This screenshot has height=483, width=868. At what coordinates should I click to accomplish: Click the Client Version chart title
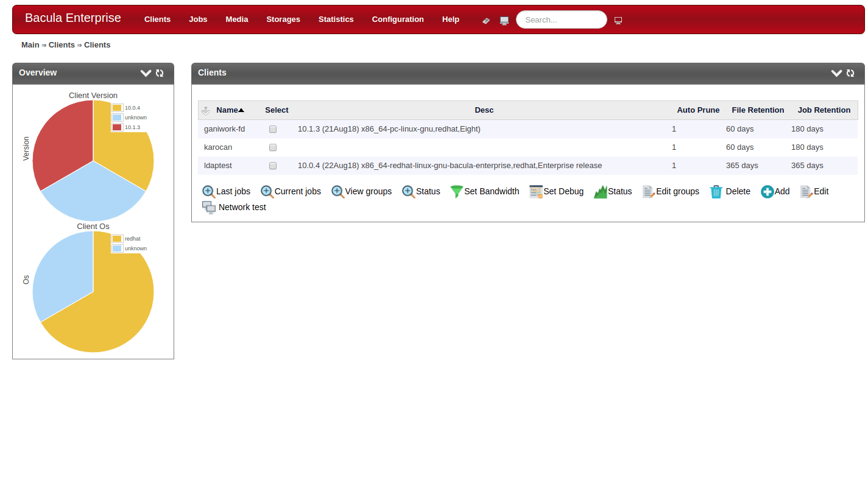click(93, 96)
